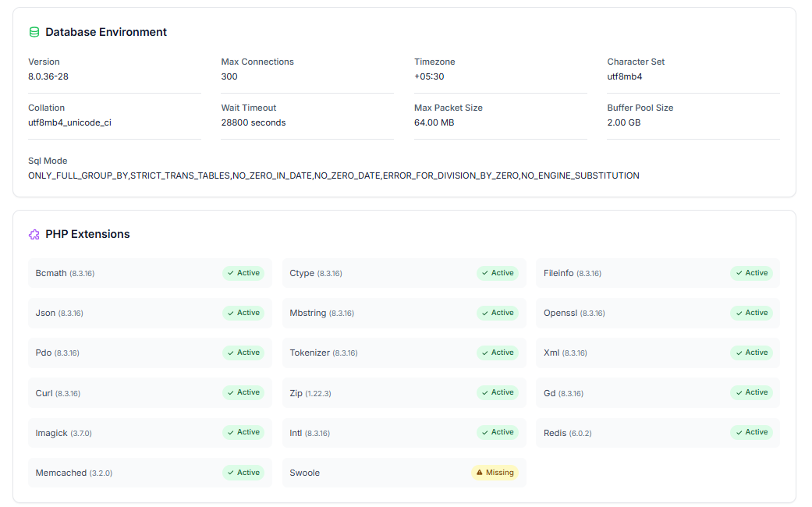The width and height of the screenshot is (812, 507).
Task: Select the collation value utf8mb4_unicode_ci
Action: click(x=69, y=122)
